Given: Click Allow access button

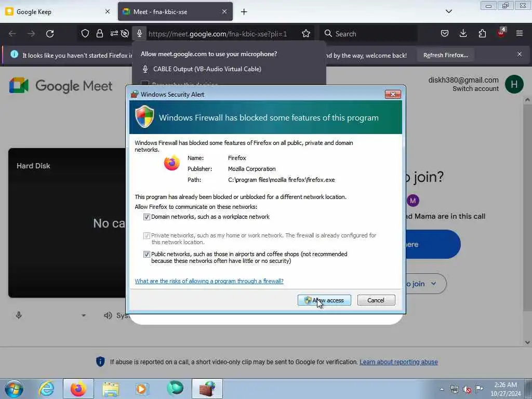Looking at the screenshot, I should click(324, 300).
